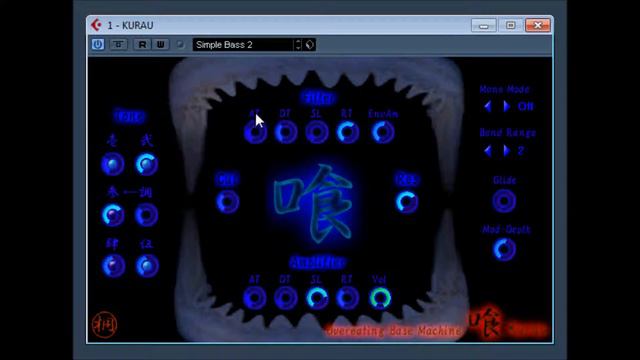
Task: Adjust the Tone 弐 knob
Action: click(147, 164)
